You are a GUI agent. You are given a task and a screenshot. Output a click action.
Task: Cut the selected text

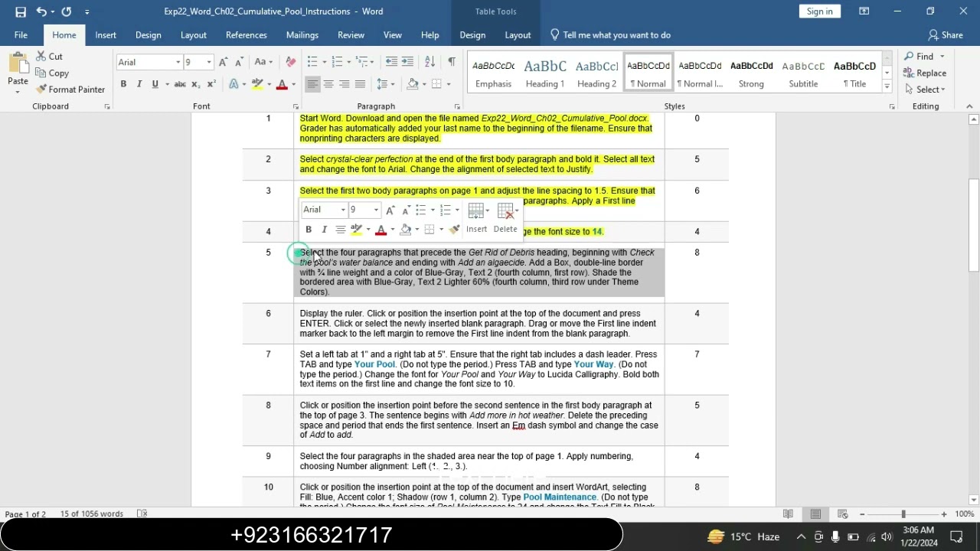(x=48, y=57)
